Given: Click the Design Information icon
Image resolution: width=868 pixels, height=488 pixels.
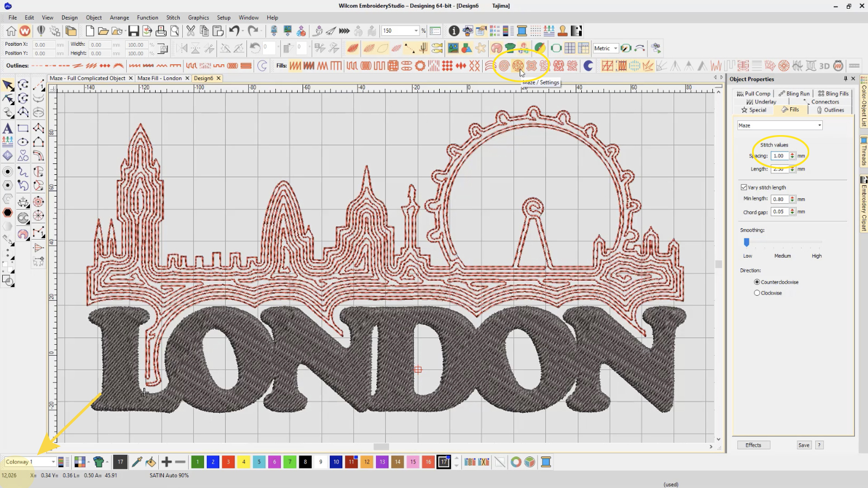Looking at the screenshot, I should [x=453, y=31].
